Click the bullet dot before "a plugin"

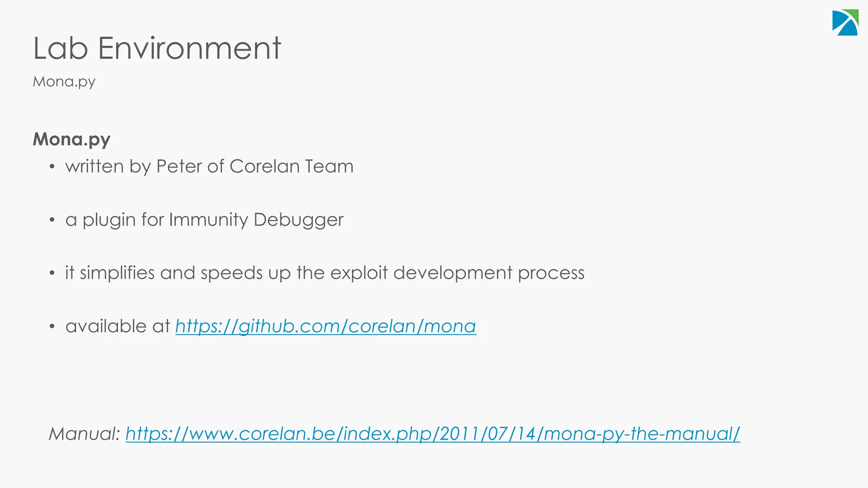(52, 220)
